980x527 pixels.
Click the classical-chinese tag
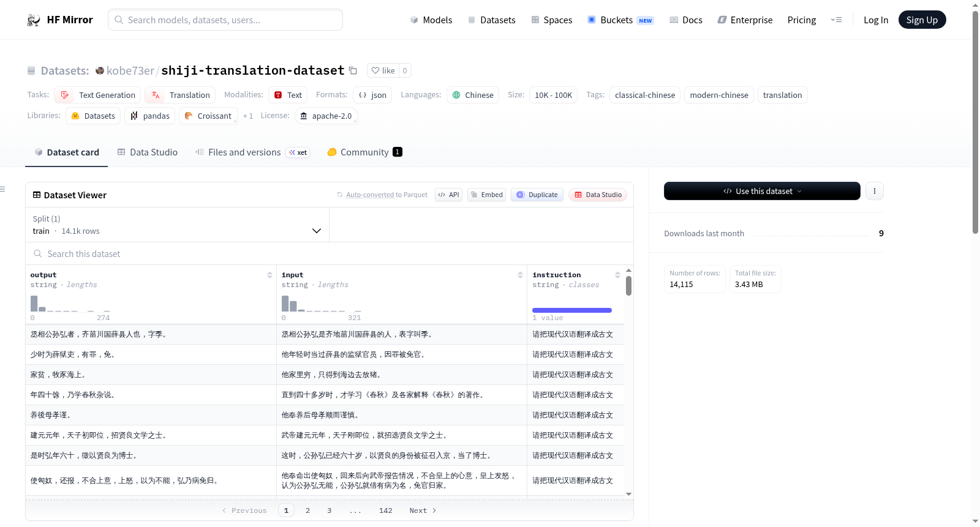coord(645,95)
